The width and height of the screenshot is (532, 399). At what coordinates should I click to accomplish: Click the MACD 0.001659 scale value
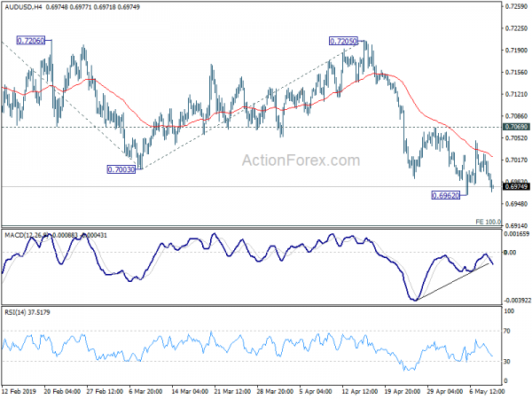pyautogui.click(x=516, y=234)
